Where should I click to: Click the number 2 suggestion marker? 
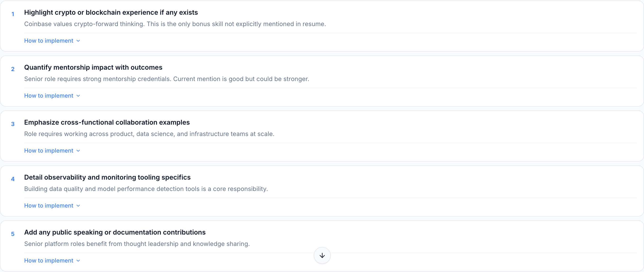pos(13,69)
